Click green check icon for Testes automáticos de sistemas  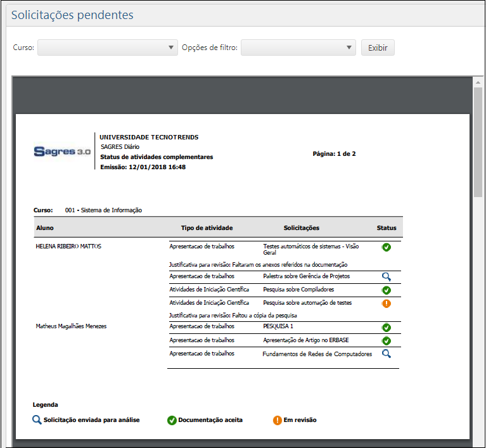click(387, 247)
